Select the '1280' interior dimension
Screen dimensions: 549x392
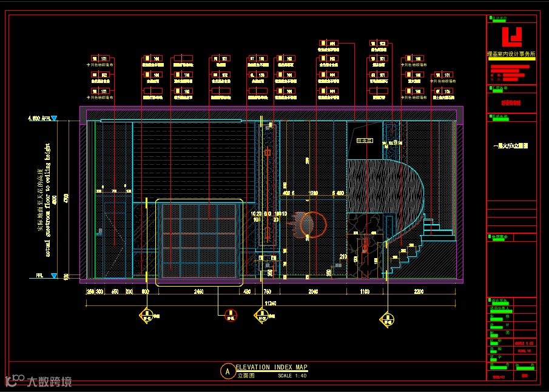pos(313,193)
